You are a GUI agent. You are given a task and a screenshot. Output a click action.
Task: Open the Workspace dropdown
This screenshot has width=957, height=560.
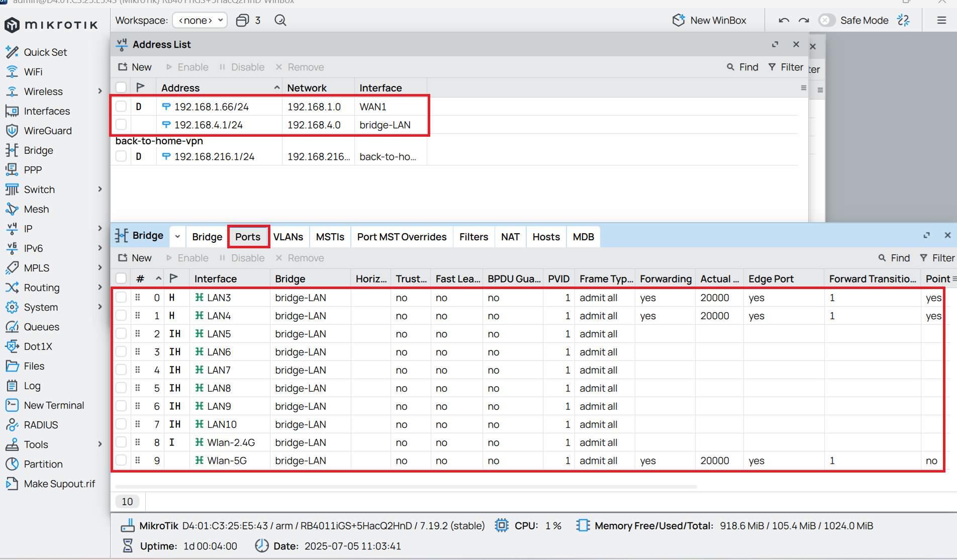tap(200, 20)
